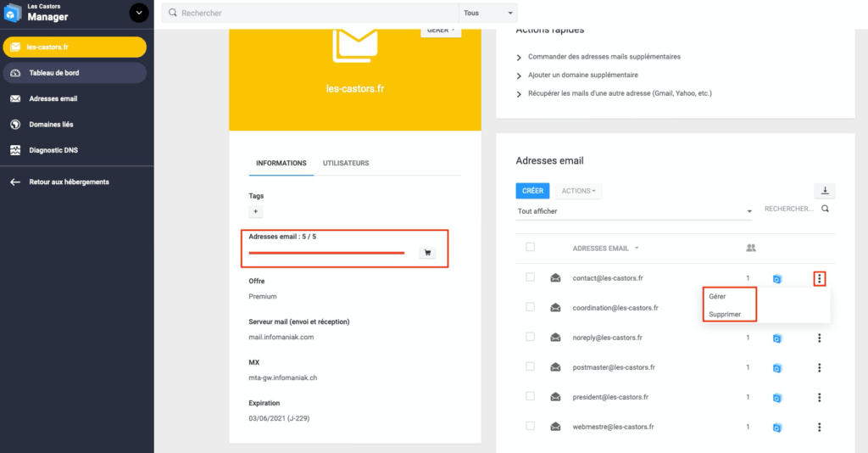Image resolution: width=868 pixels, height=453 pixels.
Task: Open the GÉRER dropdown on the yellow card
Action: (441, 31)
